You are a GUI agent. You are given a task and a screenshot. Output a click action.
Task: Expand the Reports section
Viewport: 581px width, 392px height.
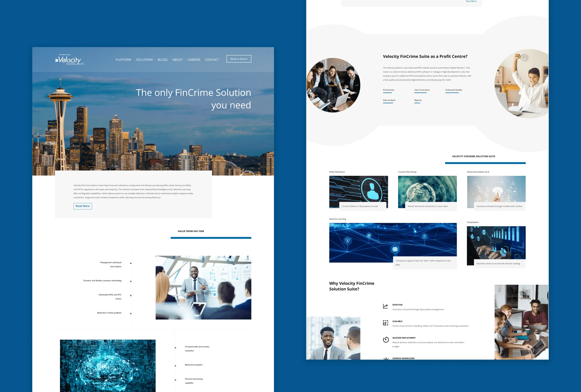[417, 100]
